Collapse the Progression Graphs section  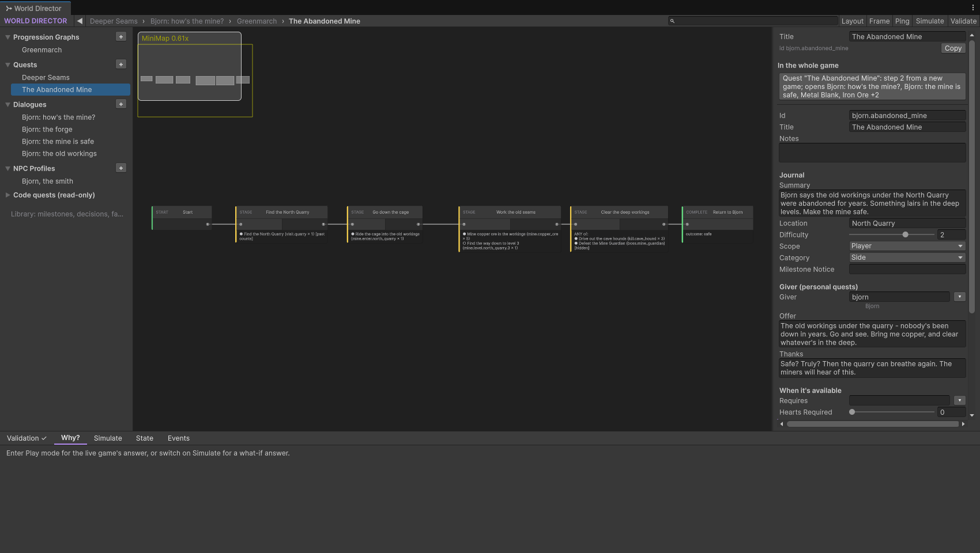click(x=8, y=37)
